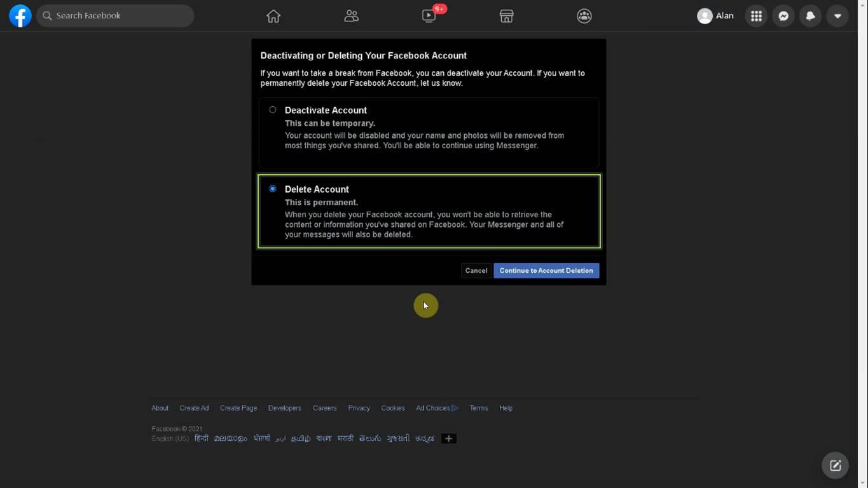
Task: Click Continue to Account Deletion
Action: [546, 271]
